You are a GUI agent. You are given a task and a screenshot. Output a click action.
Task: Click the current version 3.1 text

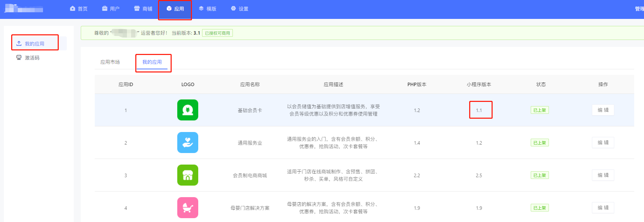click(x=197, y=33)
